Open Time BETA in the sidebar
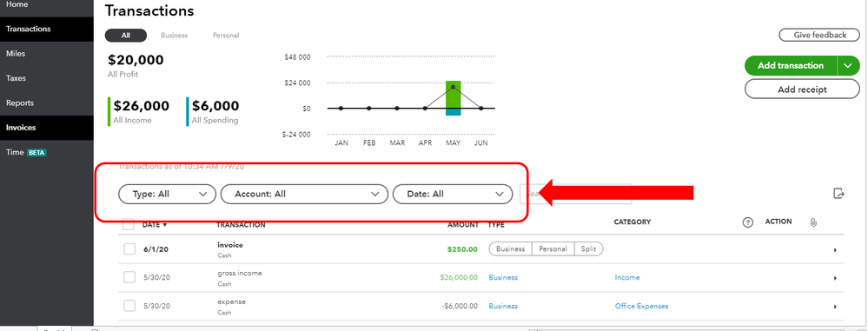This screenshot has width=868, height=331. pos(47,152)
